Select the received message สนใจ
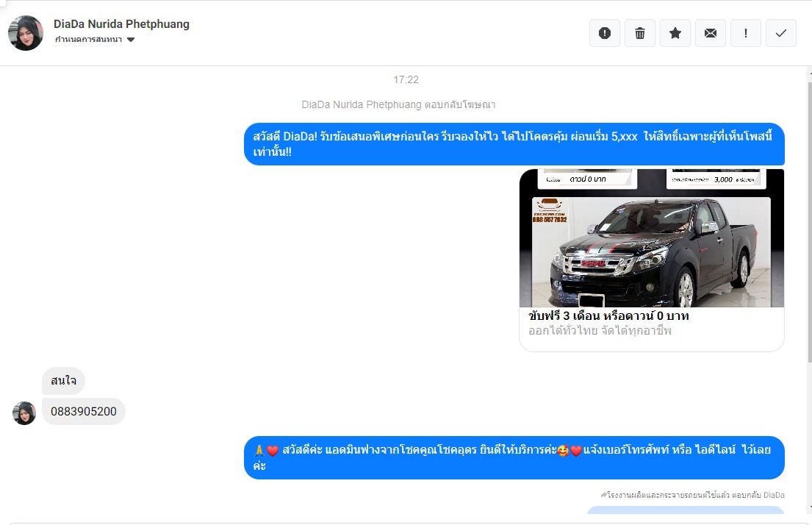This screenshot has width=812, height=525. click(63, 380)
